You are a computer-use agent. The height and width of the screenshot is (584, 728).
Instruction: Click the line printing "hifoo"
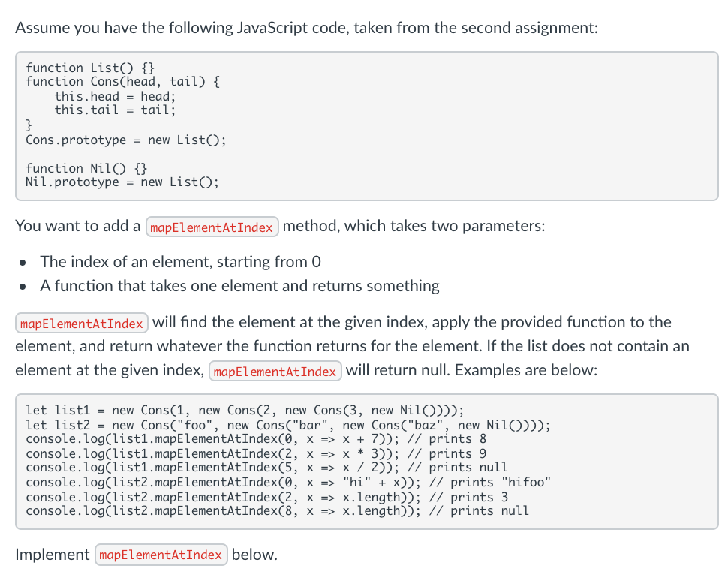point(288,483)
